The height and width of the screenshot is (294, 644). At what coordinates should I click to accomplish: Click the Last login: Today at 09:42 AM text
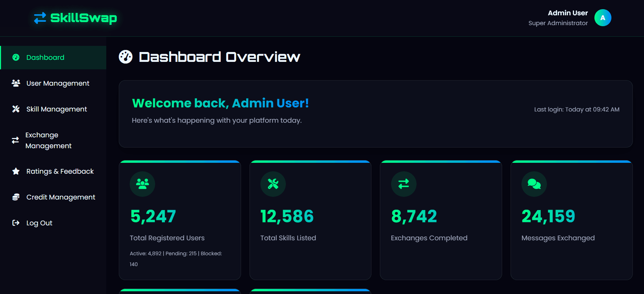click(576, 109)
